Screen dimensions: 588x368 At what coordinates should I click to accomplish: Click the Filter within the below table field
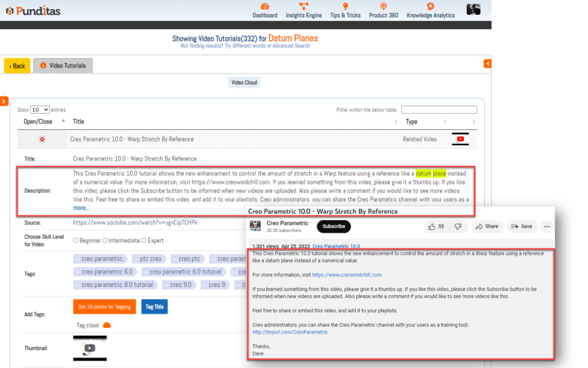pos(439,110)
